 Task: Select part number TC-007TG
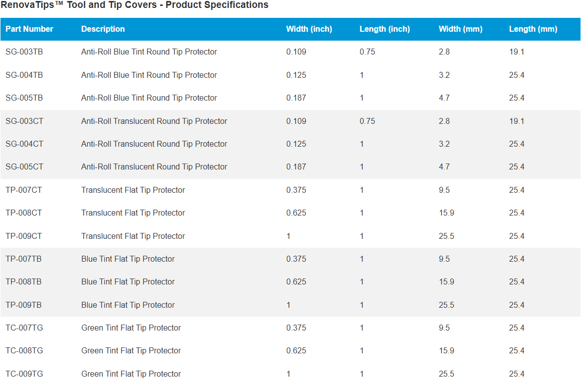(24, 328)
